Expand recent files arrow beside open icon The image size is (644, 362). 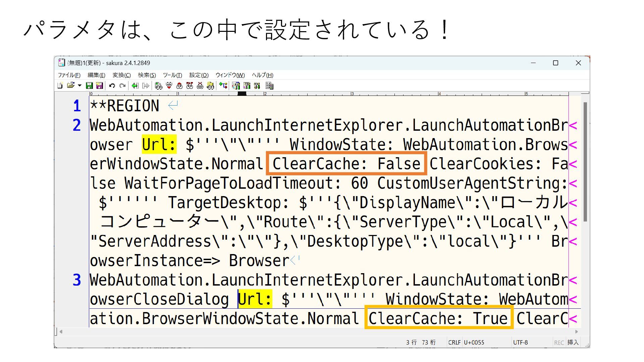tap(79, 85)
